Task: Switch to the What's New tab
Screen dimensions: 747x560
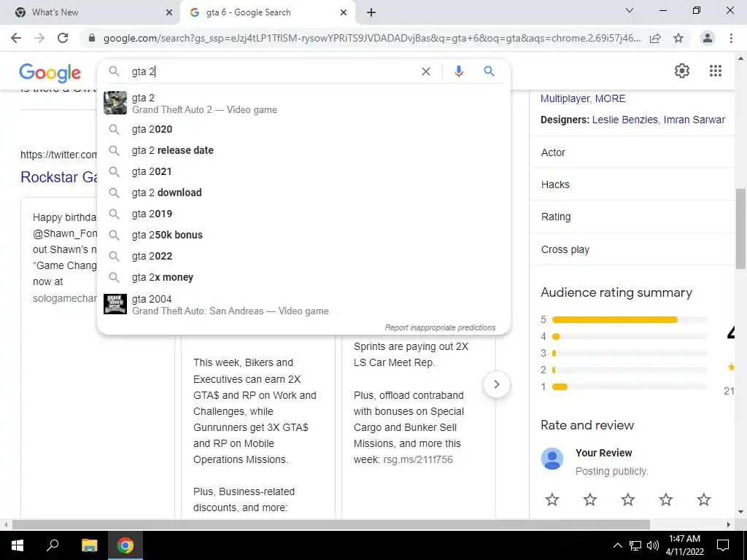Action: (x=90, y=12)
